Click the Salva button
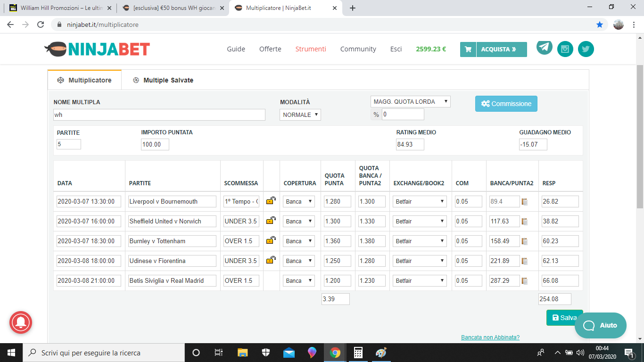 (x=564, y=318)
